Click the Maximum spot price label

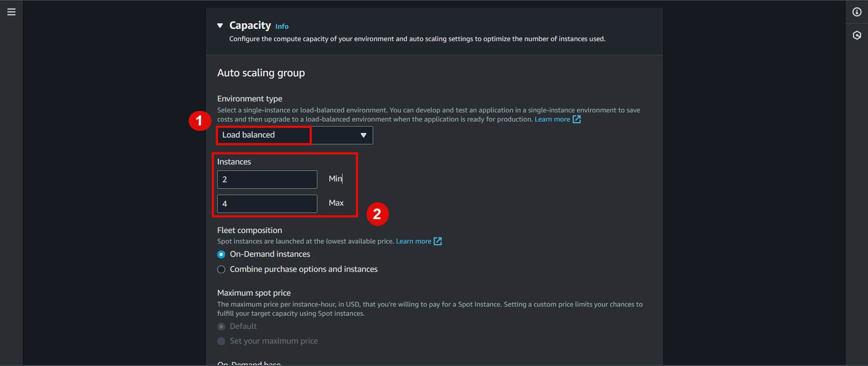point(254,293)
